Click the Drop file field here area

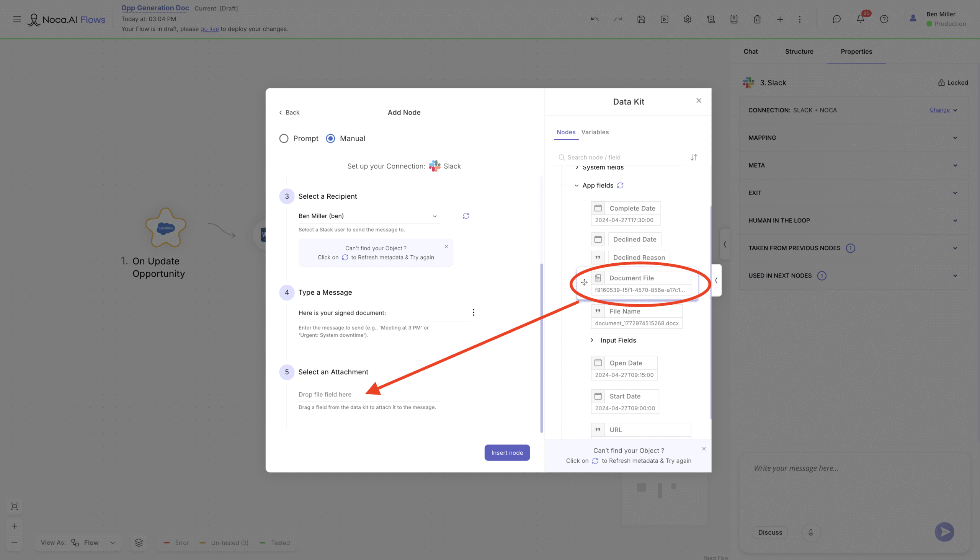(369, 394)
